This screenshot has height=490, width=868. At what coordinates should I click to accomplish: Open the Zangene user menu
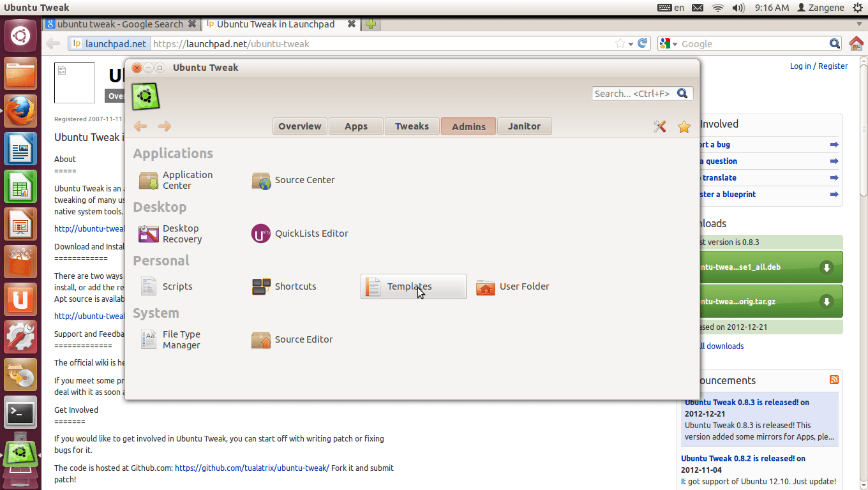pyautogui.click(x=821, y=8)
